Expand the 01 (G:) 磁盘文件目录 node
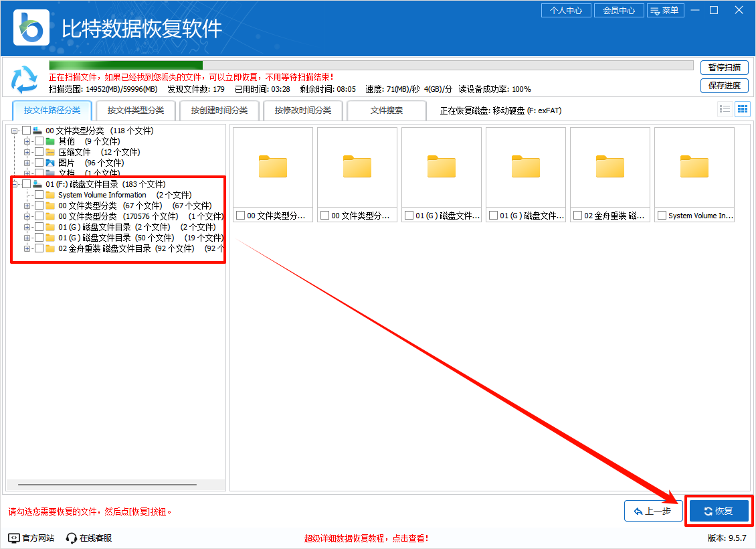The height and width of the screenshot is (549, 756). coord(27,227)
